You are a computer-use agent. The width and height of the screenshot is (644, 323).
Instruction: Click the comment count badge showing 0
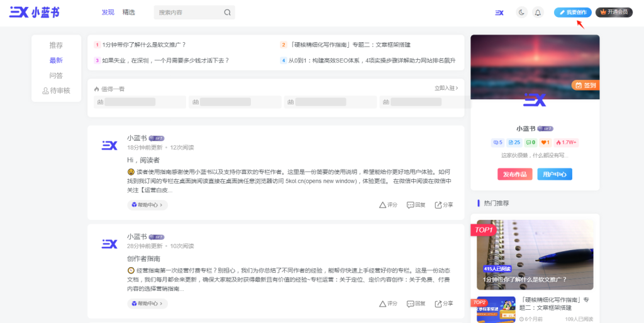[531, 143]
